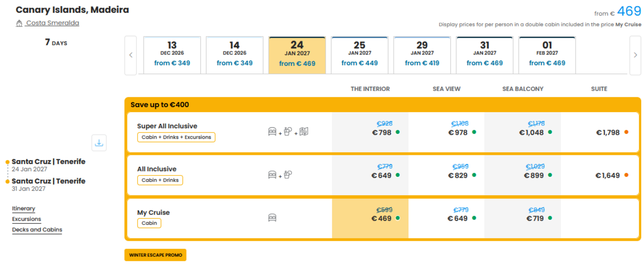This screenshot has width=644, height=265.
Task: Choose the 01 Feb 2027 departure date
Action: point(547,55)
